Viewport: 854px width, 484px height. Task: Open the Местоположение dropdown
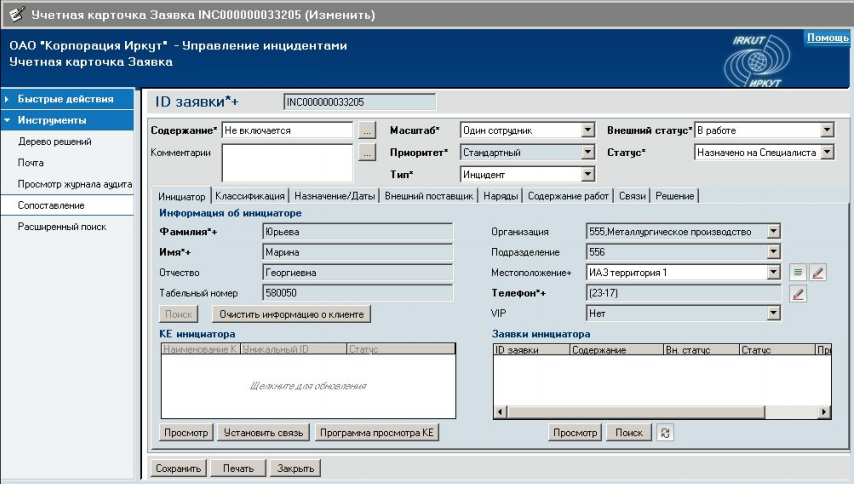coord(773,272)
